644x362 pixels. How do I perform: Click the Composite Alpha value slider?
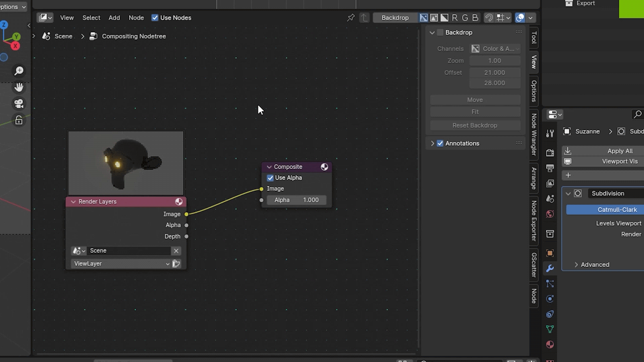coord(297,200)
